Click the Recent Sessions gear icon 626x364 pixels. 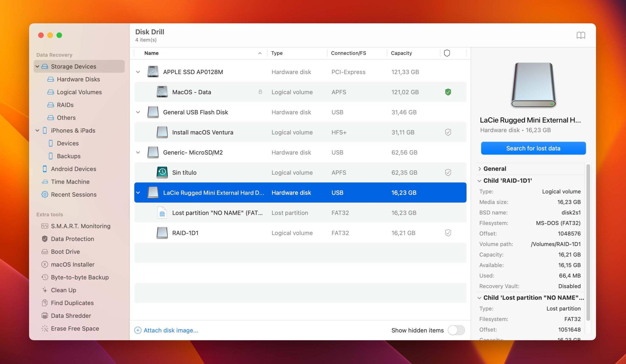pyautogui.click(x=45, y=194)
